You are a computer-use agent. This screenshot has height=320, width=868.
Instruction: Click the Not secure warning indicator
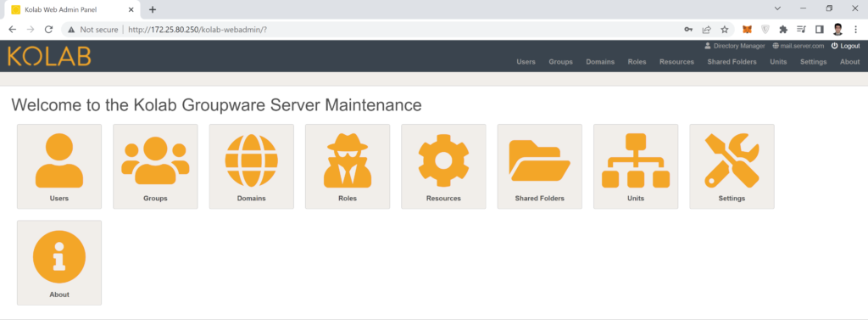[x=93, y=30]
